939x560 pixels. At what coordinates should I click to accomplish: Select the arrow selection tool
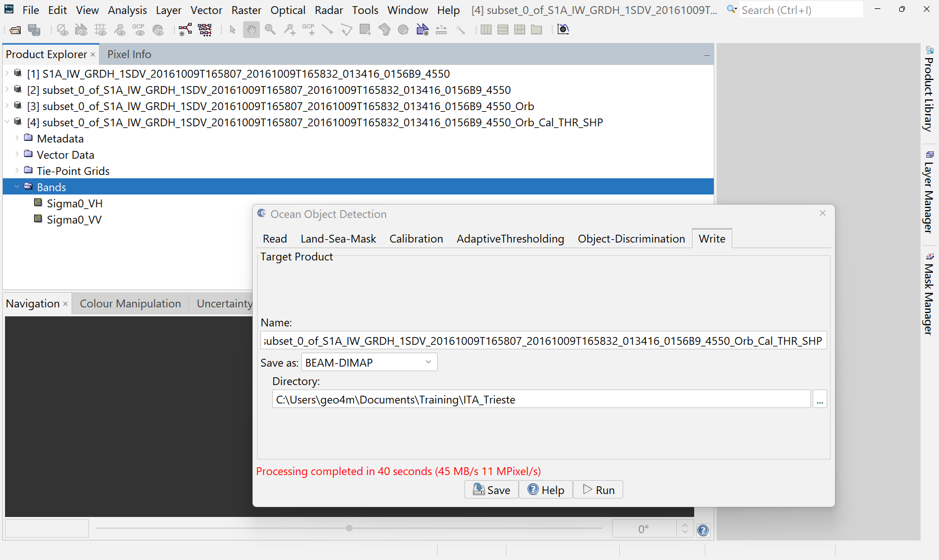[x=233, y=30]
